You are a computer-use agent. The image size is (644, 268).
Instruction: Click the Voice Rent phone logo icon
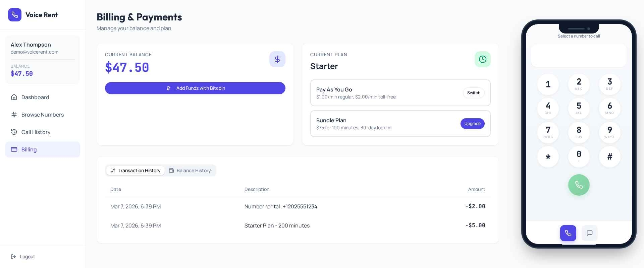tap(15, 15)
